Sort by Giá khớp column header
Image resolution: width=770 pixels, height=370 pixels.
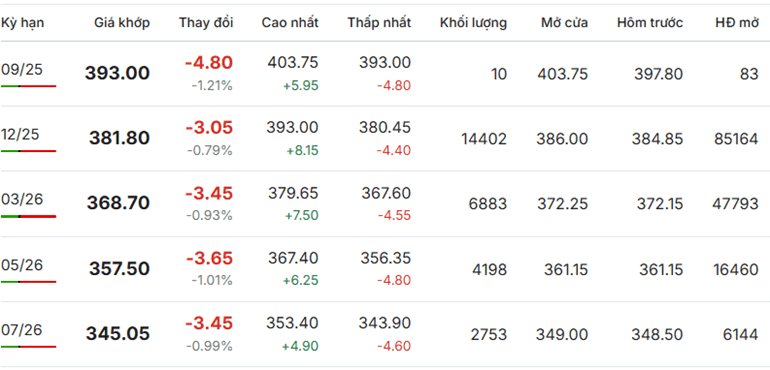pos(122,23)
